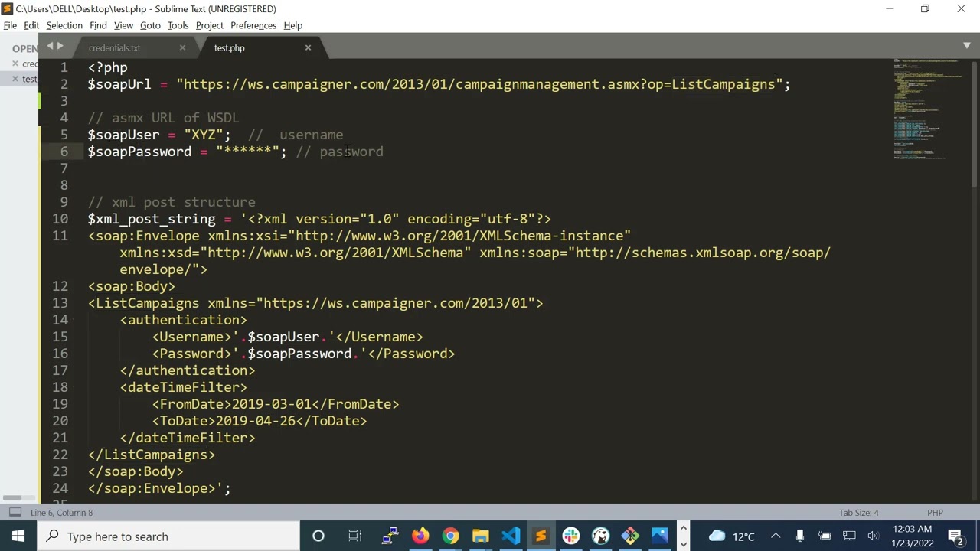Open the File menu
This screenshot has width=980, height=551.
(10, 25)
